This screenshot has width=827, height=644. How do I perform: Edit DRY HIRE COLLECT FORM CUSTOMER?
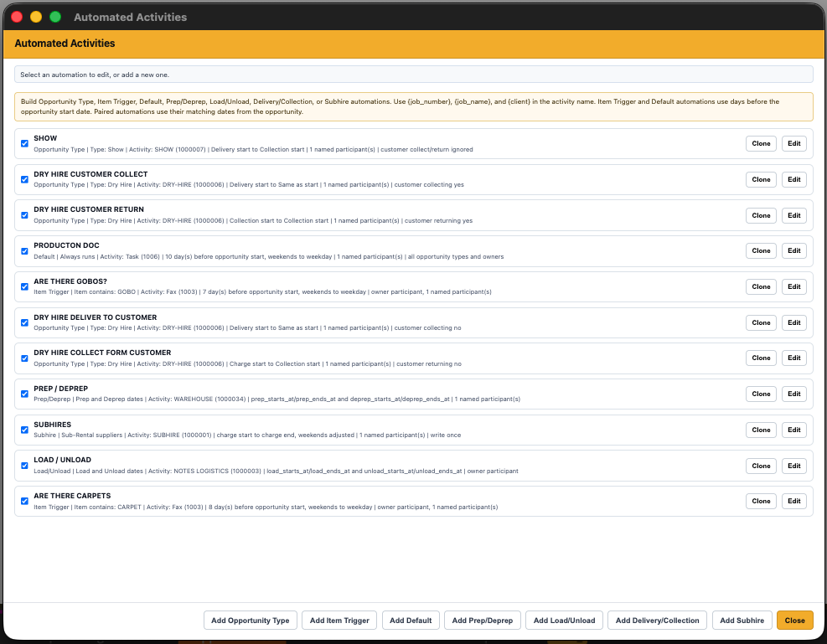pyautogui.click(x=793, y=358)
